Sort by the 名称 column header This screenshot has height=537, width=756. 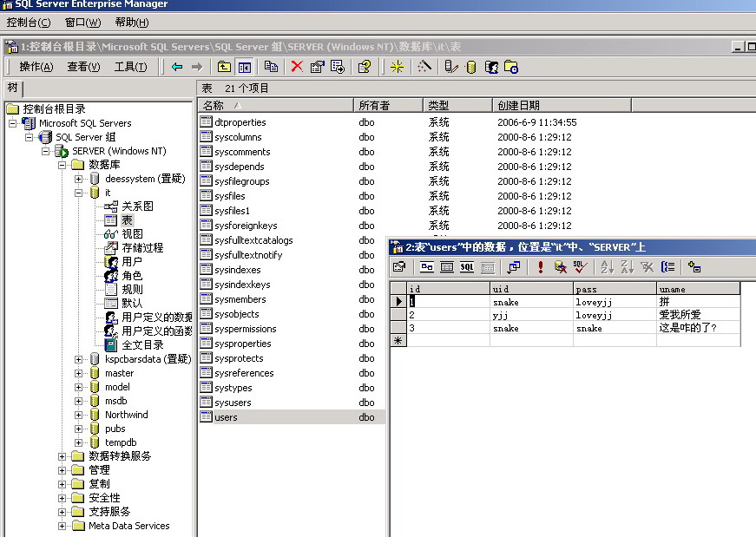pyautogui.click(x=276, y=105)
